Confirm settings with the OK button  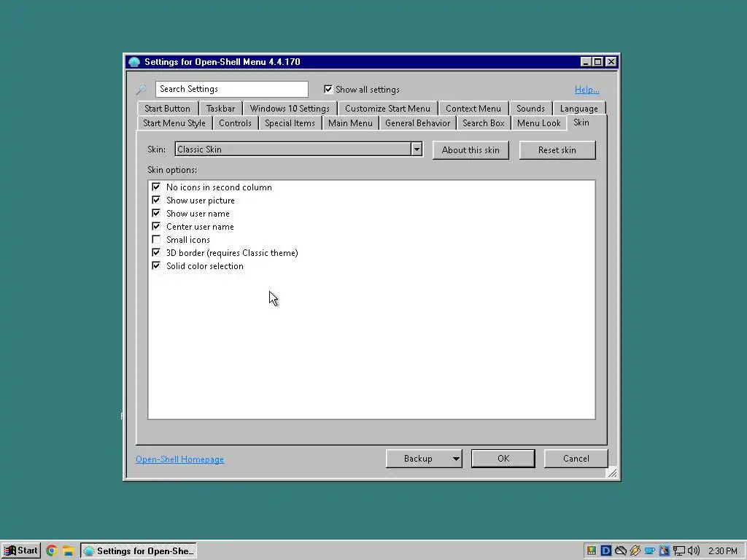503,459
